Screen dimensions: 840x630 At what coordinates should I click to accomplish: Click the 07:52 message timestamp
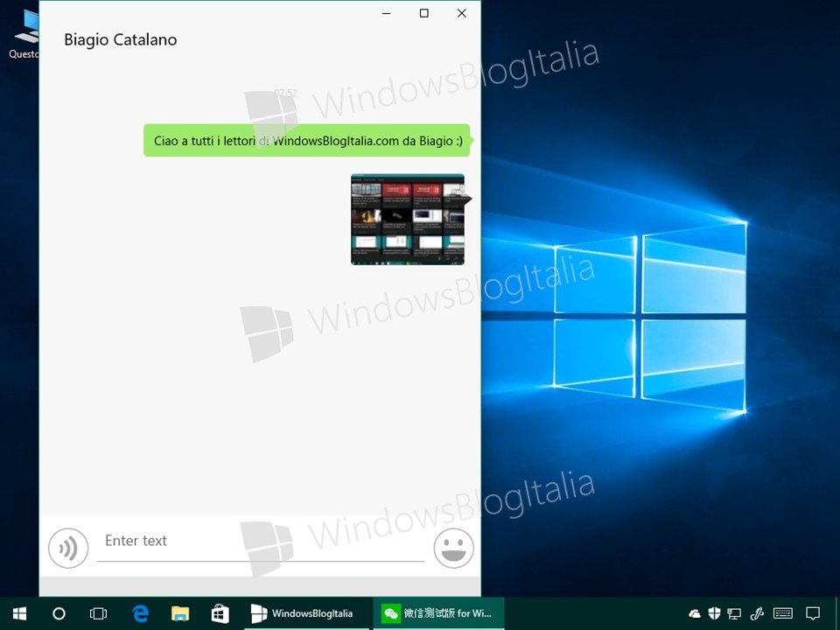pyautogui.click(x=285, y=94)
